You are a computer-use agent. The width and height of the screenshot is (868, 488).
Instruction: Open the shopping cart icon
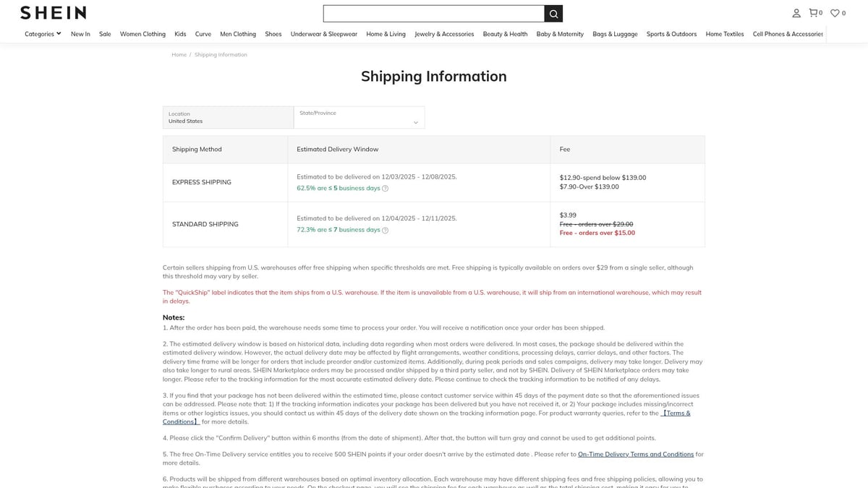point(815,13)
